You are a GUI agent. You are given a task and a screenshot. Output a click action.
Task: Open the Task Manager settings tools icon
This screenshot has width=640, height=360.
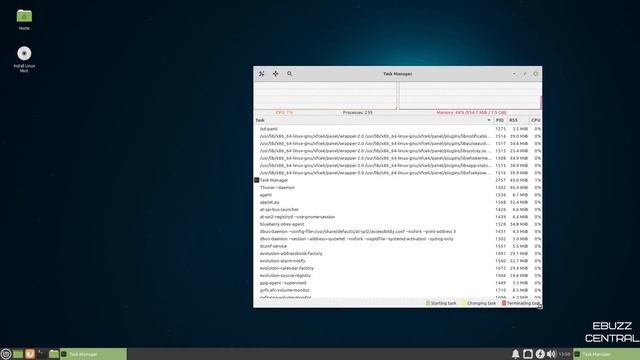pyautogui.click(x=262, y=74)
